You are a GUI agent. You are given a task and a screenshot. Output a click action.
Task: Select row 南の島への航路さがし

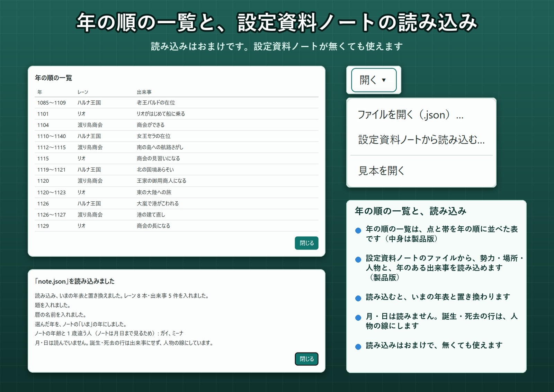177,147
